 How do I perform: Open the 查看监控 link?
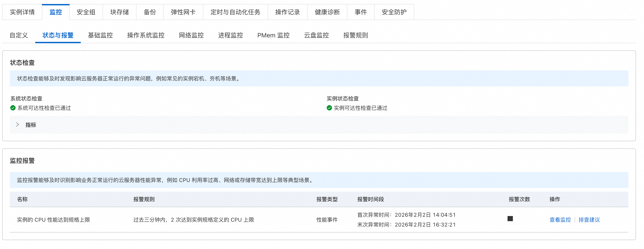point(560,220)
